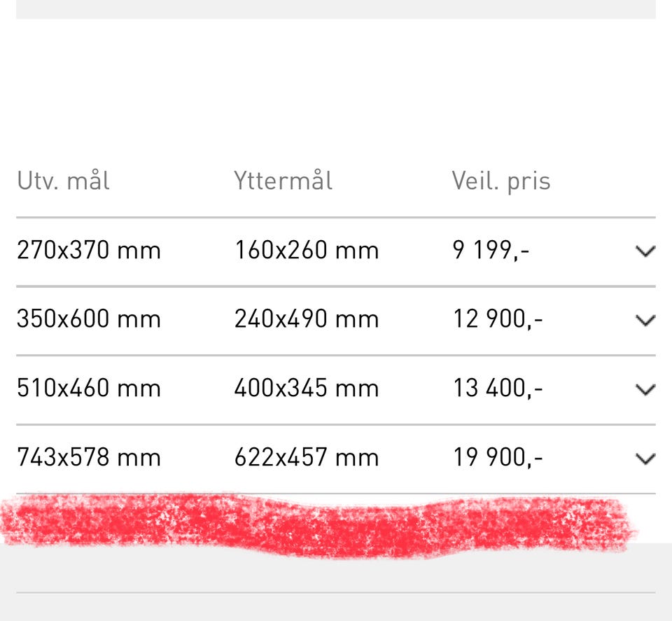Expand the 270x370 mm row chevron
The image size is (672, 621).
[645, 251]
